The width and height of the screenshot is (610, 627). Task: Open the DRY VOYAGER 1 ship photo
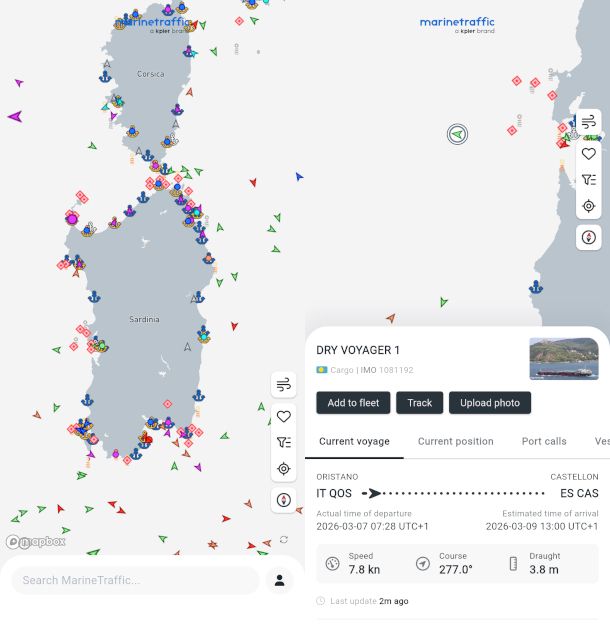click(x=564, y=359)
